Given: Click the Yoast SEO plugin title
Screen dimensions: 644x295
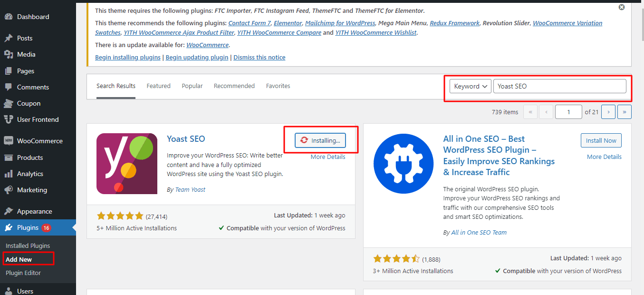Looking at the screenshot, I should coord(186,139).
